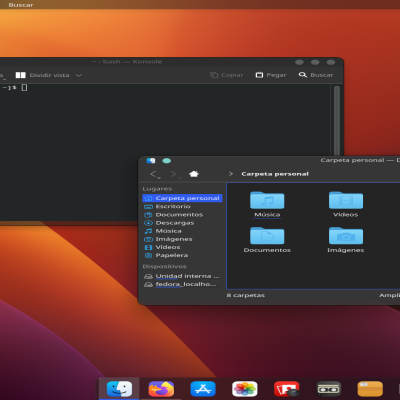Select Documentos in Lugares sidebar
The width and height of the screenshot is (400, 400).
[x=182, y=215]
